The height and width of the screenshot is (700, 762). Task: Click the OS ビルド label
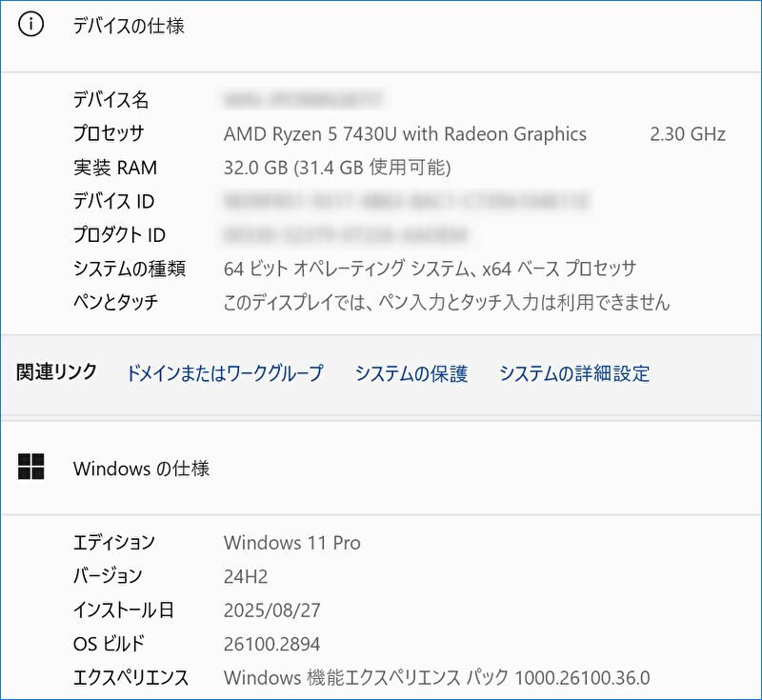[109, 644]
